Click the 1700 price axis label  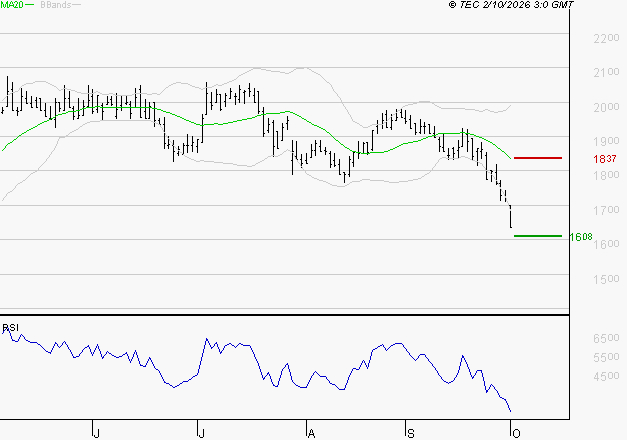(606, 210)
